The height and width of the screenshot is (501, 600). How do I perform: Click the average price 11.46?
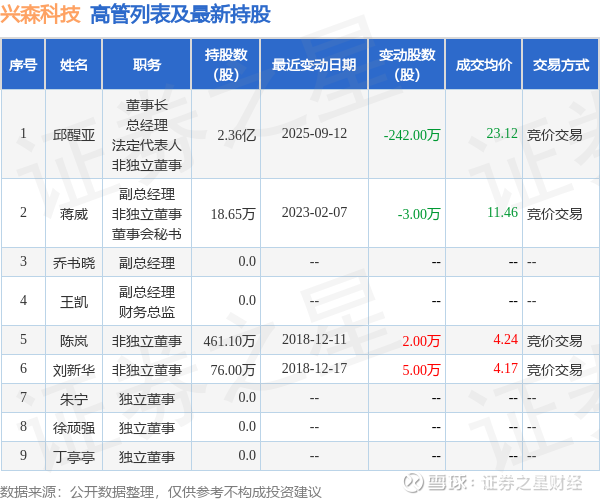(502, 212)
